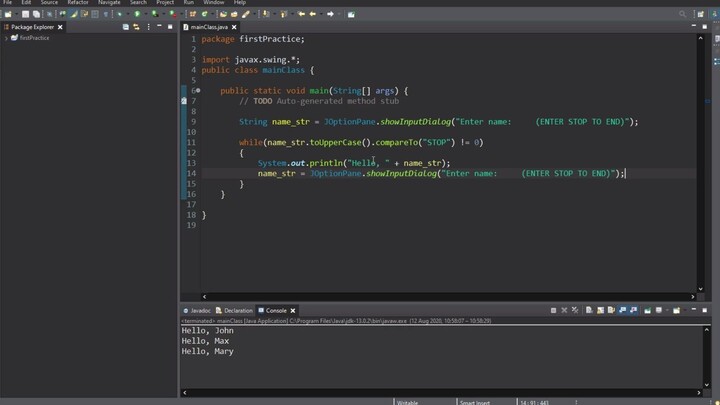Click the Save All icon

coord(36,14)
